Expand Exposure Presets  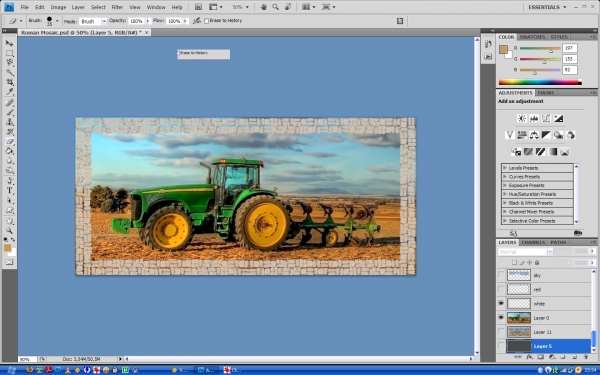pos(505,185)
